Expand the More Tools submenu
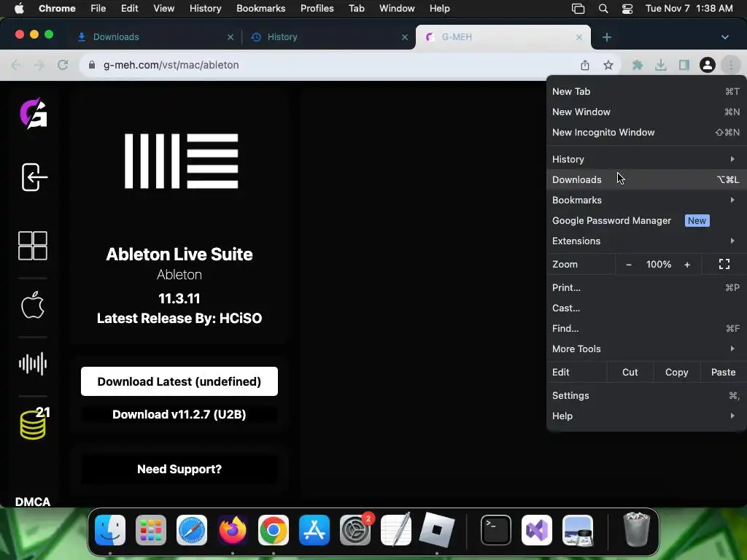The width and height of the screenshot is (747, 560). [646, 349]
